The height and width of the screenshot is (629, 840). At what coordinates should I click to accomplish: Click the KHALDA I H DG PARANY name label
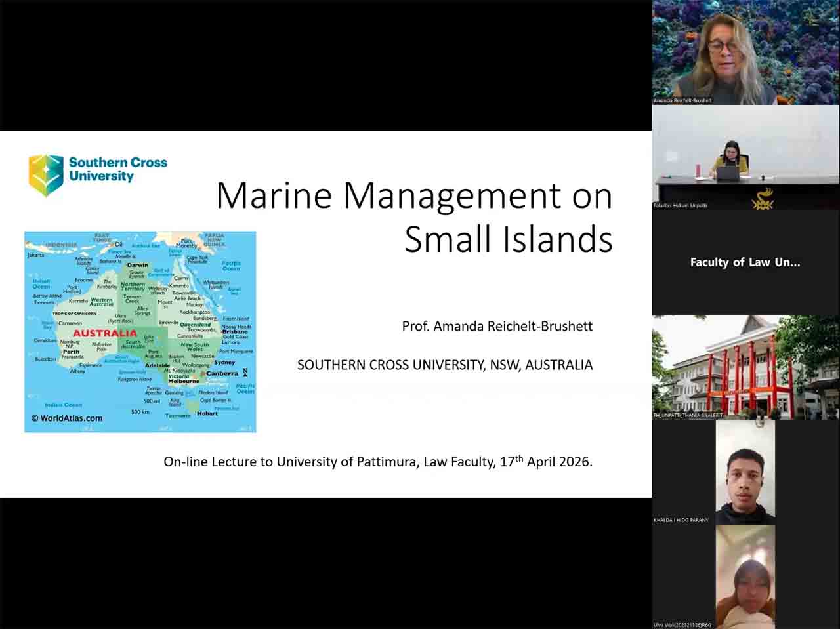(x=681, y=520)
